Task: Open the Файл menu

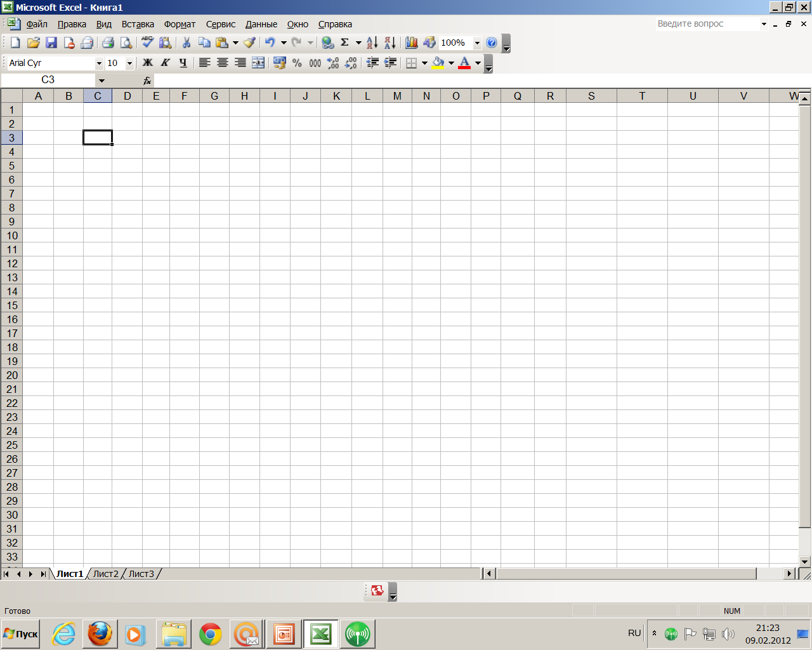Action: point(37,24)
